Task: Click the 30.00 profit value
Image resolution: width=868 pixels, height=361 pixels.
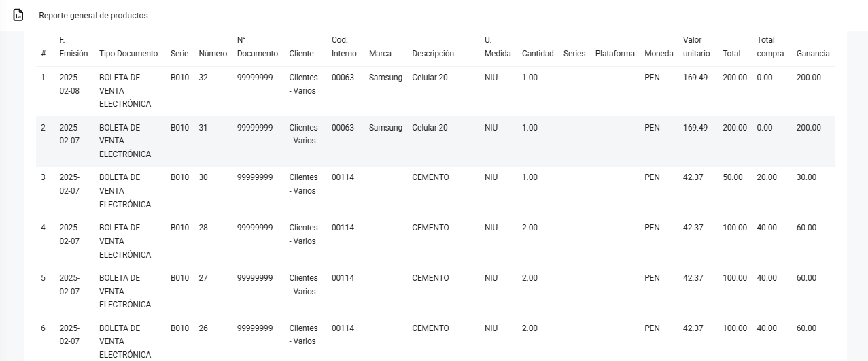Action: [x=806, y=177]
